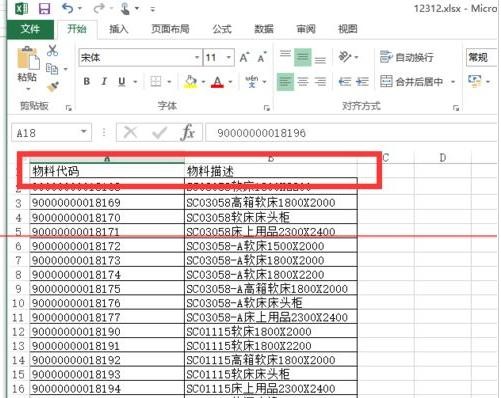501x398 pixels.
Task: Click the Excel logo icon
Action: [22, 8]
